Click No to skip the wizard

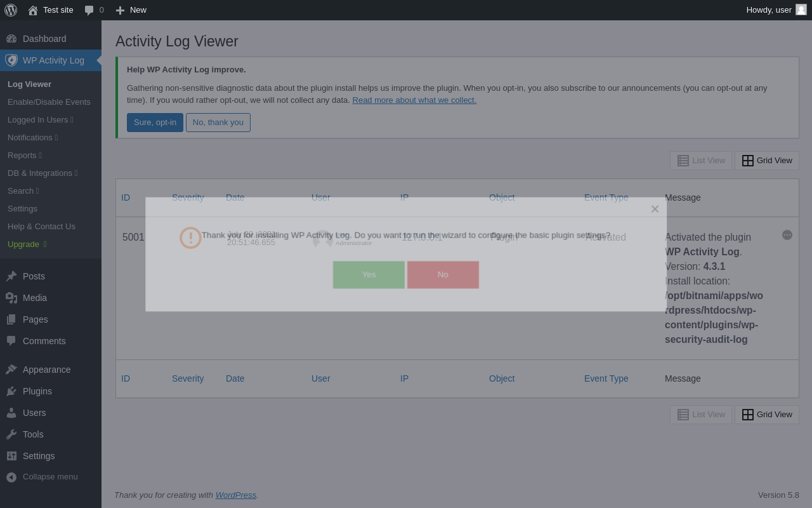[x=443, y=275]
